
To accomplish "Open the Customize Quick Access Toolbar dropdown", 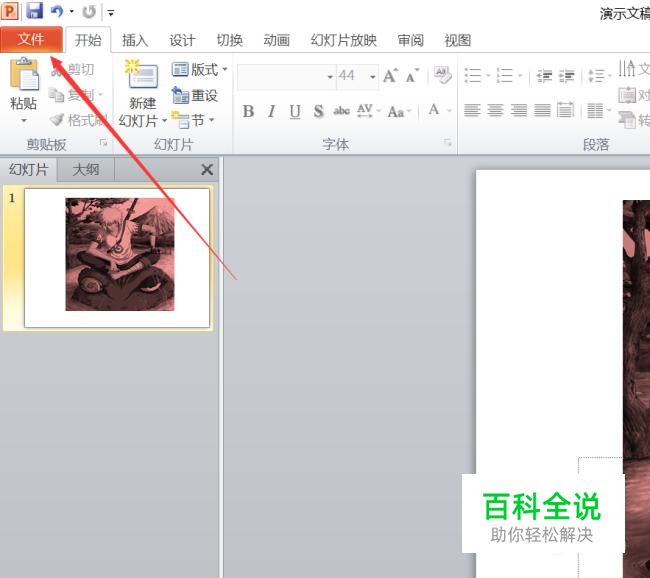I will click(111, 13).
